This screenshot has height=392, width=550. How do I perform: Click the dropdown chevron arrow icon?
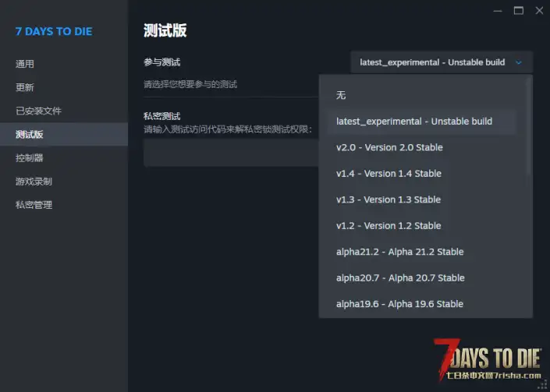point(519,62)
